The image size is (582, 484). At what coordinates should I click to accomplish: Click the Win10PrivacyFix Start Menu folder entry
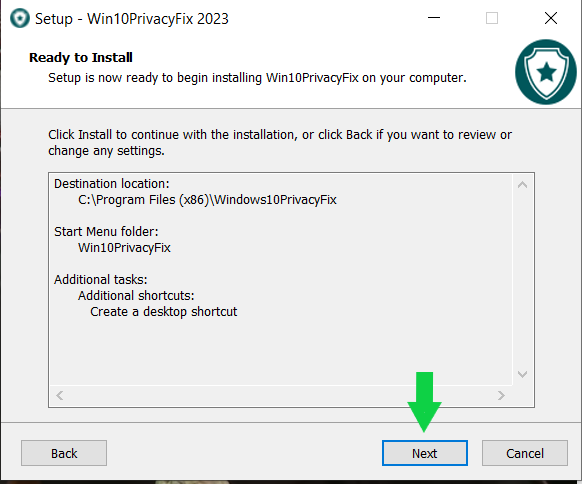(124, 248)
